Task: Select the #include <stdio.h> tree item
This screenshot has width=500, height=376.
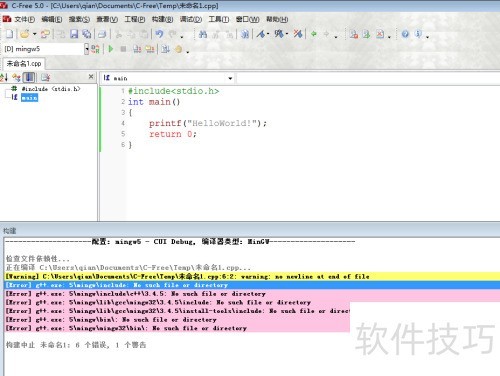Action: [51, 89]
